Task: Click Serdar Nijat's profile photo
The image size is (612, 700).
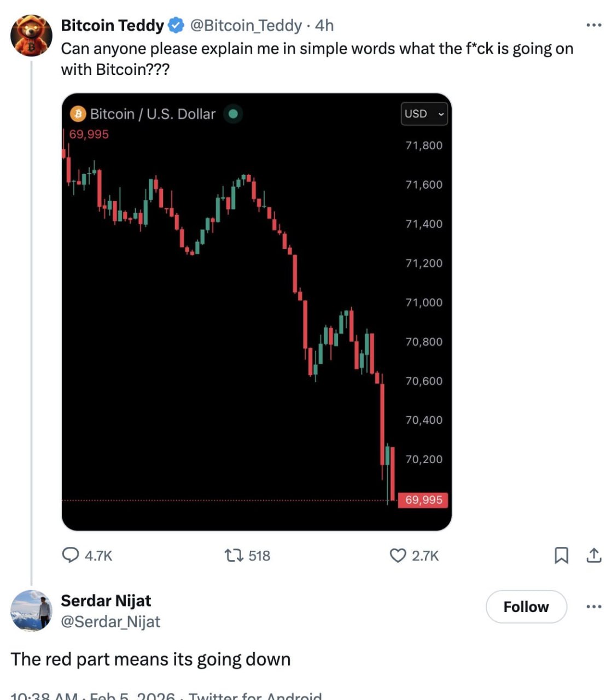Action: click(x=31, y=611)
